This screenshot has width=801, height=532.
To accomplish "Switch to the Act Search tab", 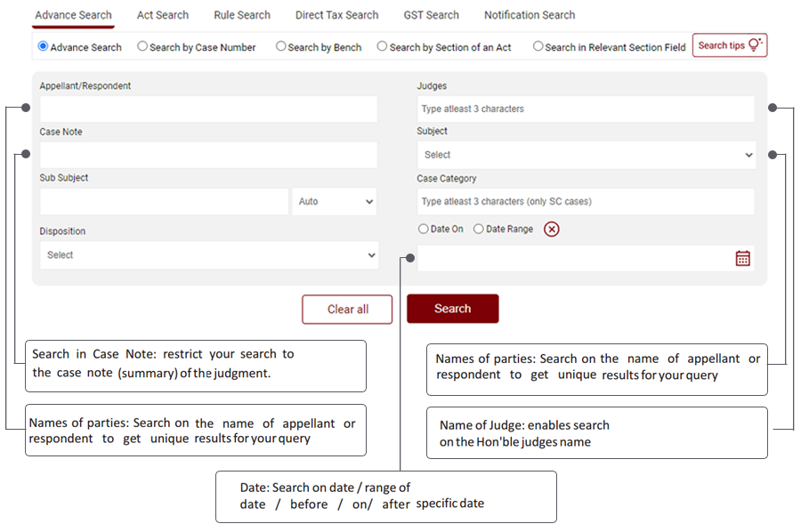I will click(162, 15).
